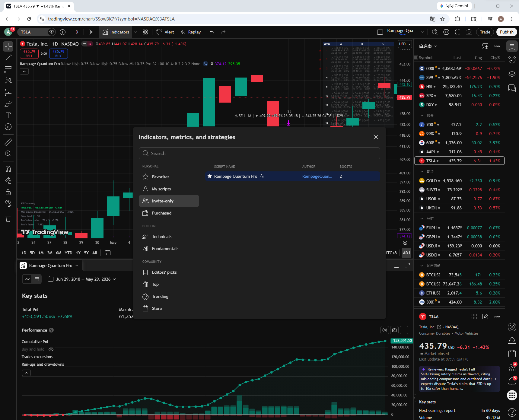Viewport: 519px width, 420px height.
Task: Open the emoji and icons tool
Action: 8,127
